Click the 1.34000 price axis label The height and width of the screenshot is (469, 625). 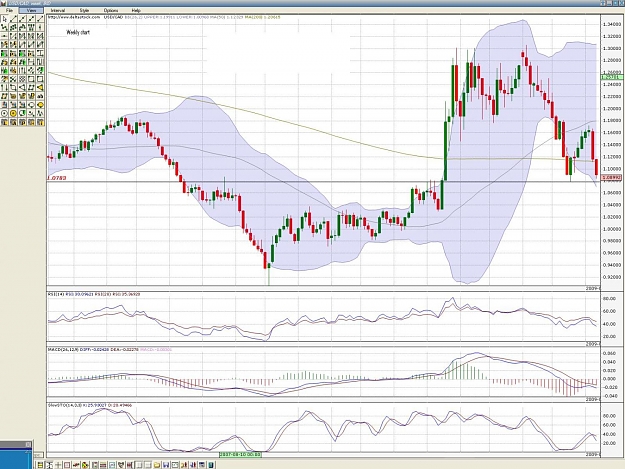point(613,24)
